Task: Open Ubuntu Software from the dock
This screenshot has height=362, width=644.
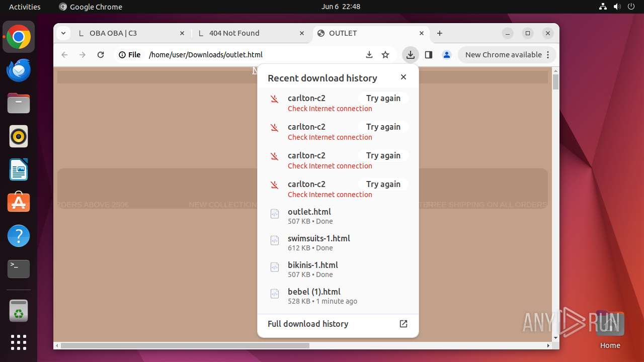Action: [x=19, y=203]
